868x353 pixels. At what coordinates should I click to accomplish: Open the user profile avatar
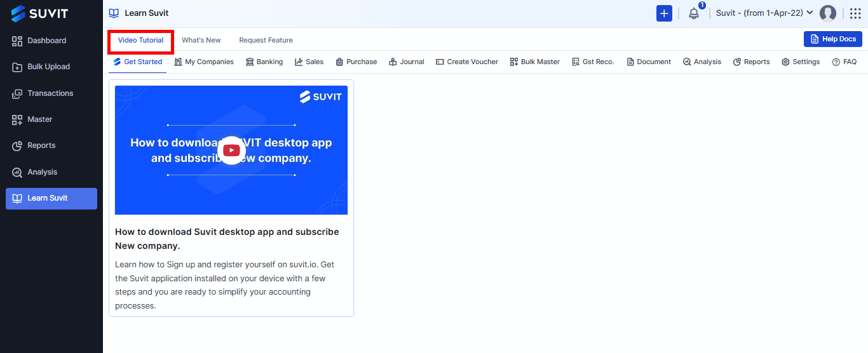828,13
